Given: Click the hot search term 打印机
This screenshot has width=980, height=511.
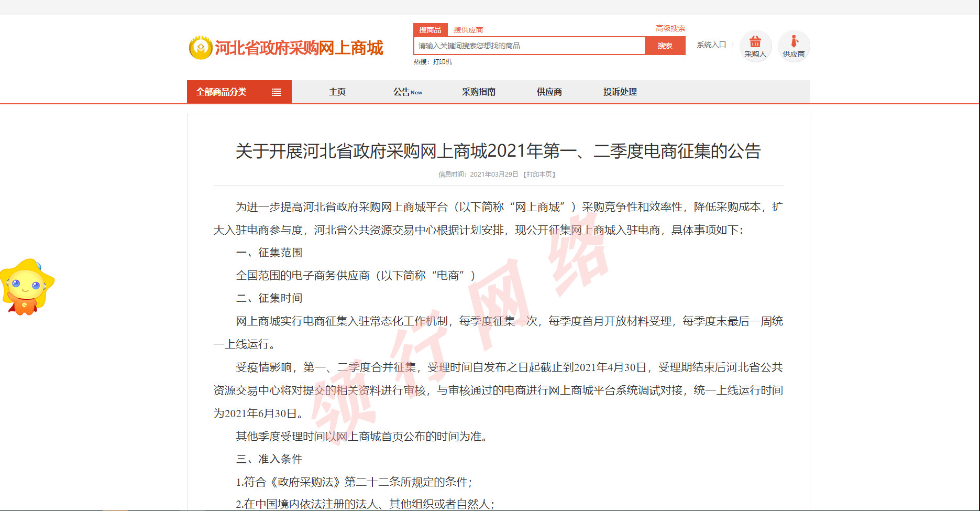Looking at the screenshot, I should pyautogui.click(x=442, y=62).
